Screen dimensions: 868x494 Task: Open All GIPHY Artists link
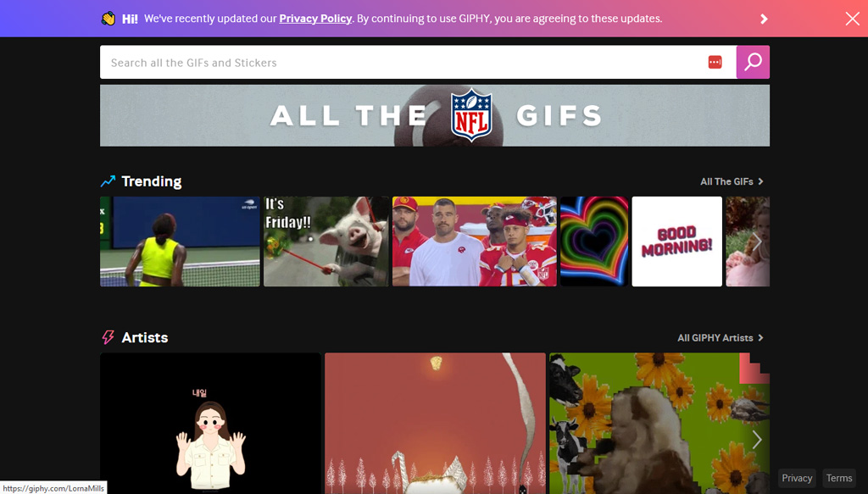point(721,337)
